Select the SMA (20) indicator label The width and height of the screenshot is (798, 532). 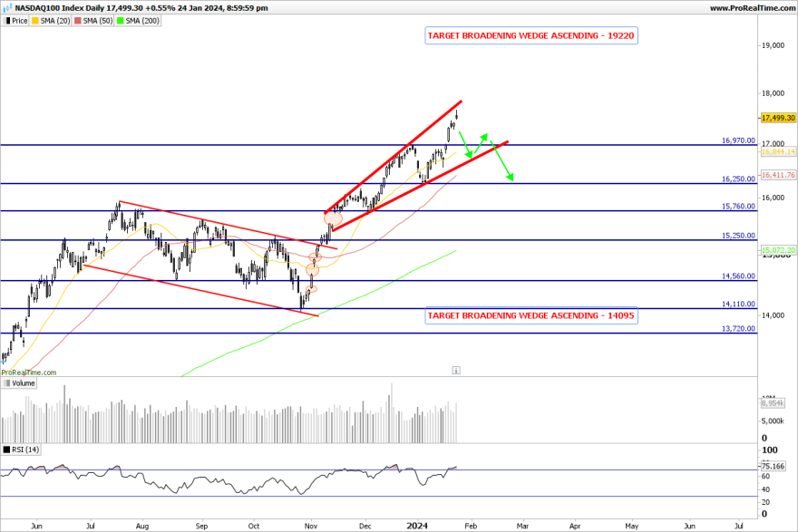click(x=55, y=21)
